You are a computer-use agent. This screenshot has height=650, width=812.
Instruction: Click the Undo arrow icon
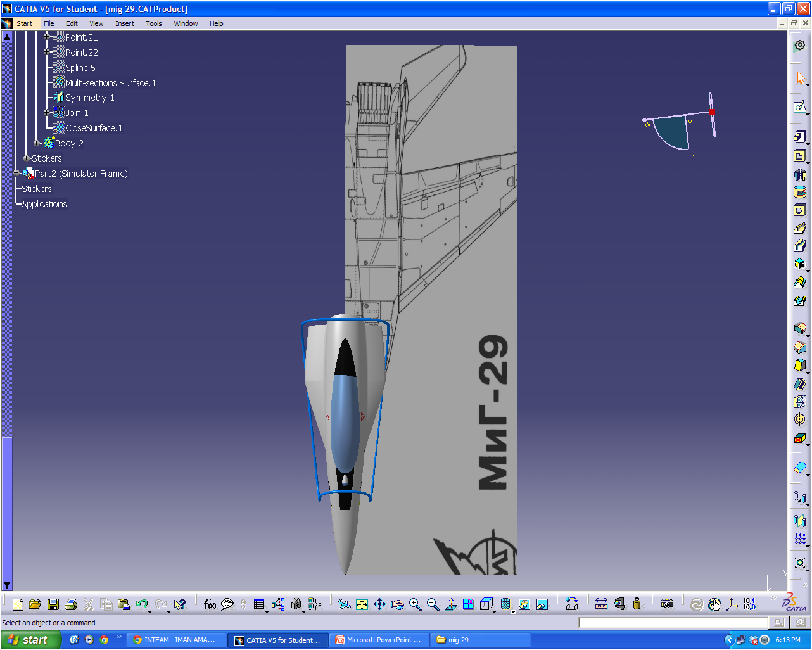[141, 604]
